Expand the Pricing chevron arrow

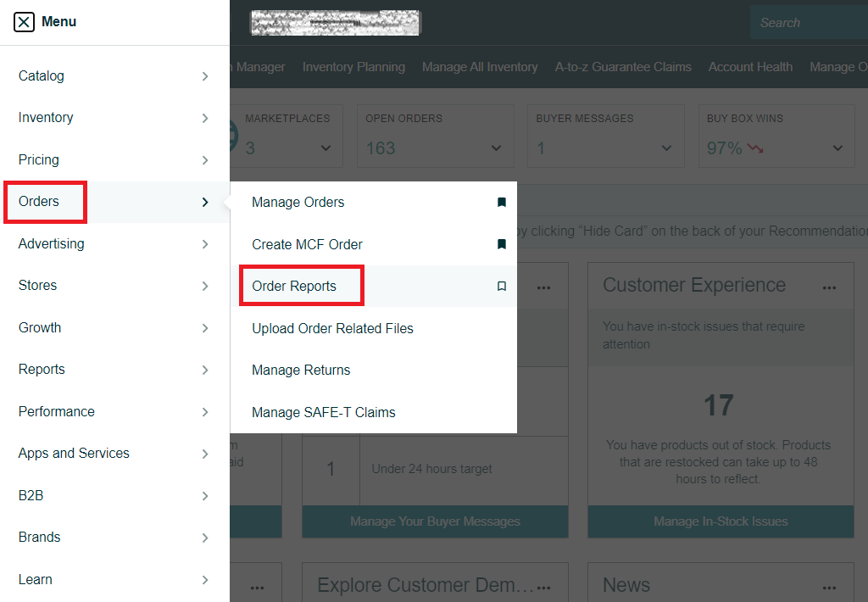coord(205,160)
